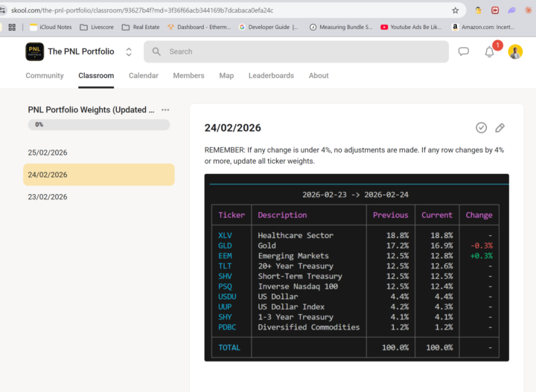Open the Youtube Ads bookmark
This screenshot has height=392, width=536.
(410, 27)
